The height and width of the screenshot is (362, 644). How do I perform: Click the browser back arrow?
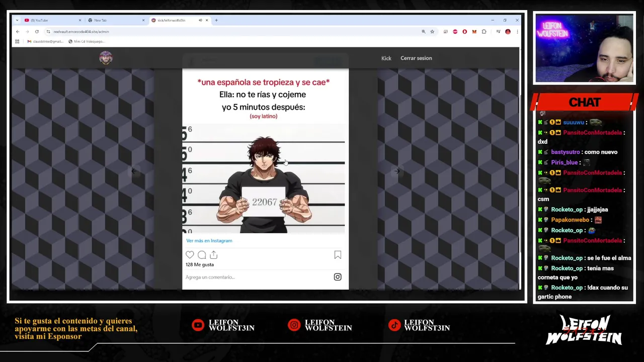(x=18, y=32)
